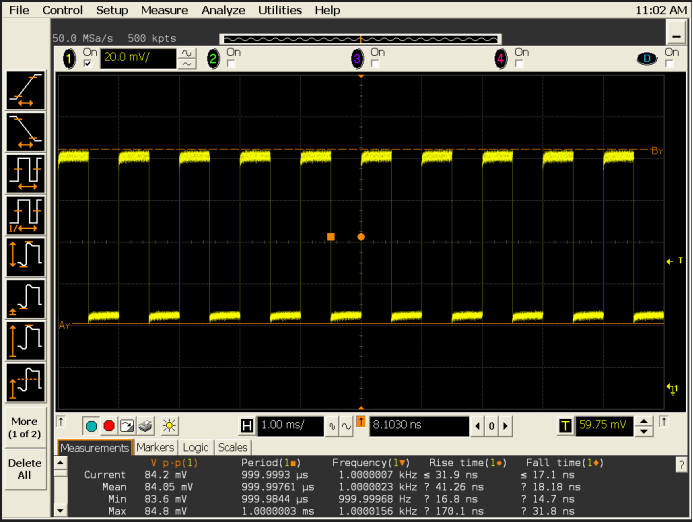Click the up arrow left of Run button

(x=61, y=422)
